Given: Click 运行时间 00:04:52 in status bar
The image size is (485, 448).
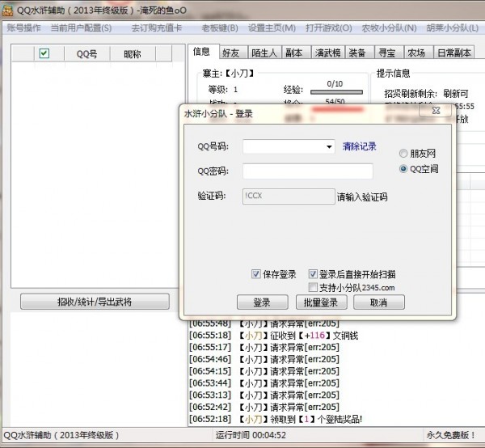Looking at the screenshot, I should pos(251,435).
